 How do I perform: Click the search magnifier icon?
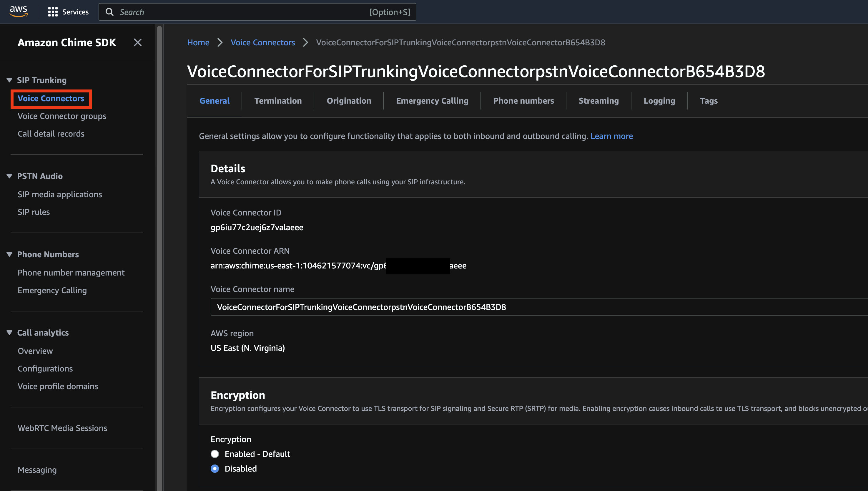click(x=109, y=12)
